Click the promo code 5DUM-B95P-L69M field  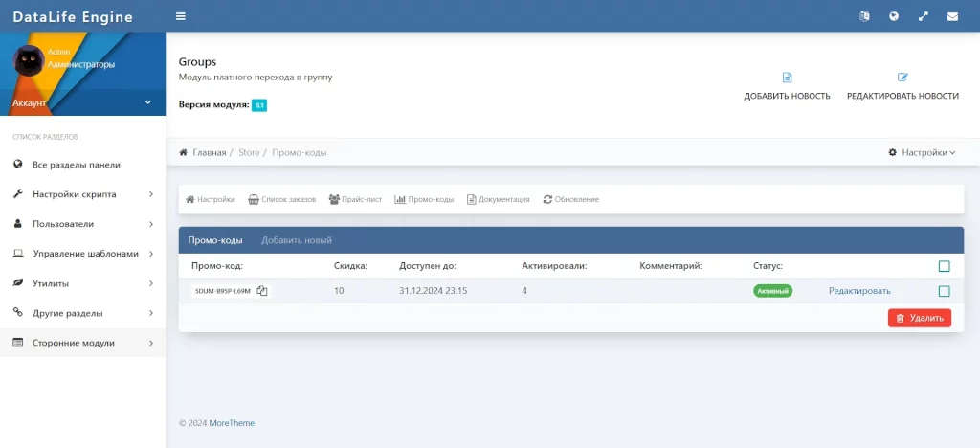[222, 291]
